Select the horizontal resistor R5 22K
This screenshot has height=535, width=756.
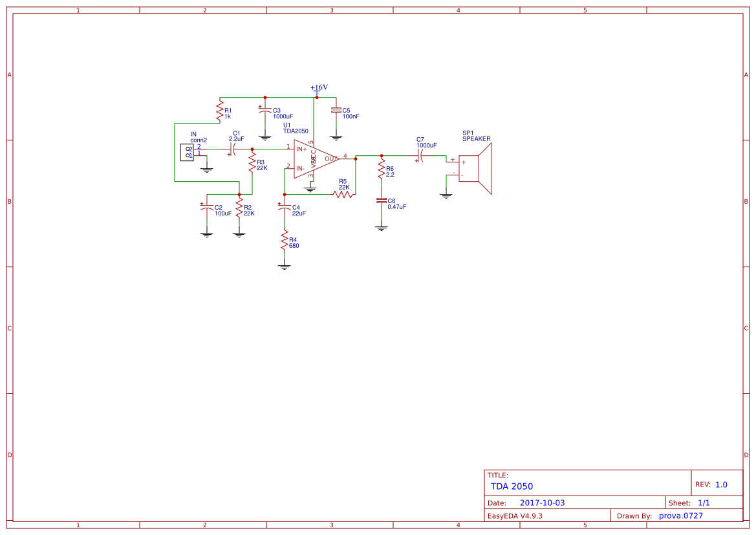tap(343, 194)
